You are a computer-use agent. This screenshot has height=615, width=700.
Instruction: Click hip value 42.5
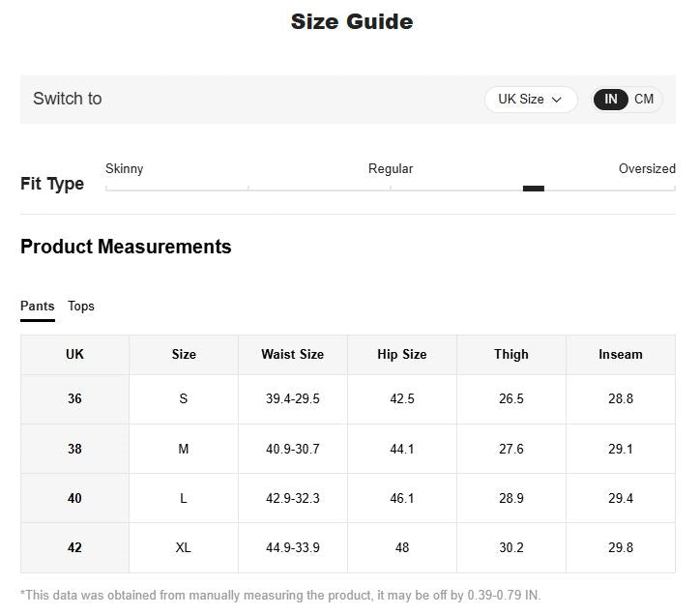[x=402, y=398]
